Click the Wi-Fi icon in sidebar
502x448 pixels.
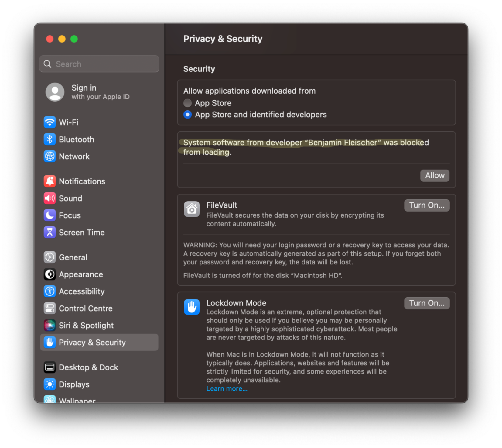(x=50, y=122)
